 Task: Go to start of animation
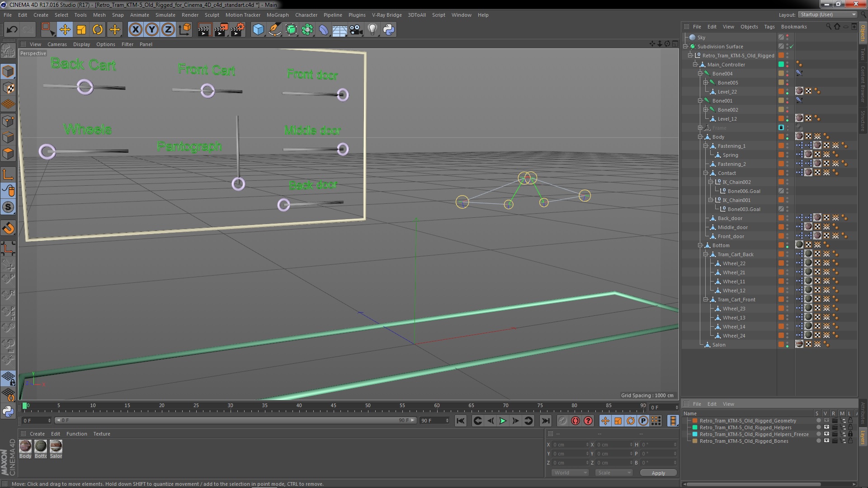(460, 421)
